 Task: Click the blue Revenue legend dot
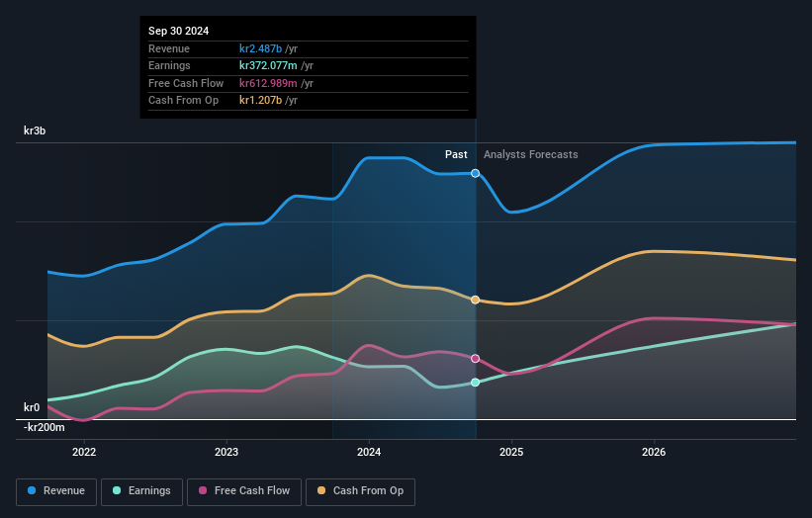(32, 490)
